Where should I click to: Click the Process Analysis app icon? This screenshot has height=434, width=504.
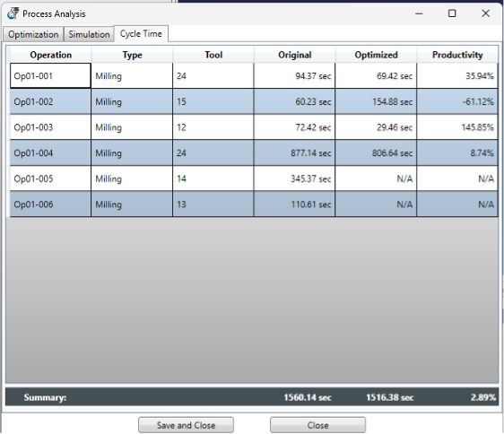[13, 13]
